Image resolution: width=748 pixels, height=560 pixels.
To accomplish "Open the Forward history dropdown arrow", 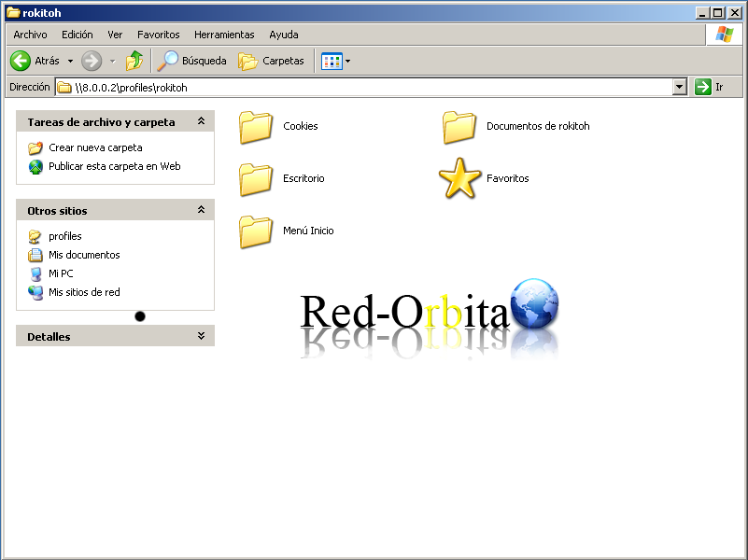I will coord(113,61).
